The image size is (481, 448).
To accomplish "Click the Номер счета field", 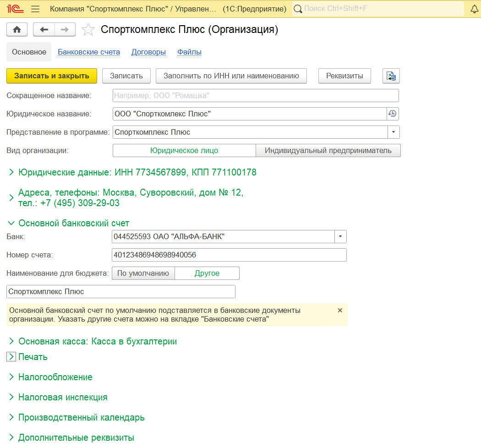I will pyautogui.click(x=229, y=255).
